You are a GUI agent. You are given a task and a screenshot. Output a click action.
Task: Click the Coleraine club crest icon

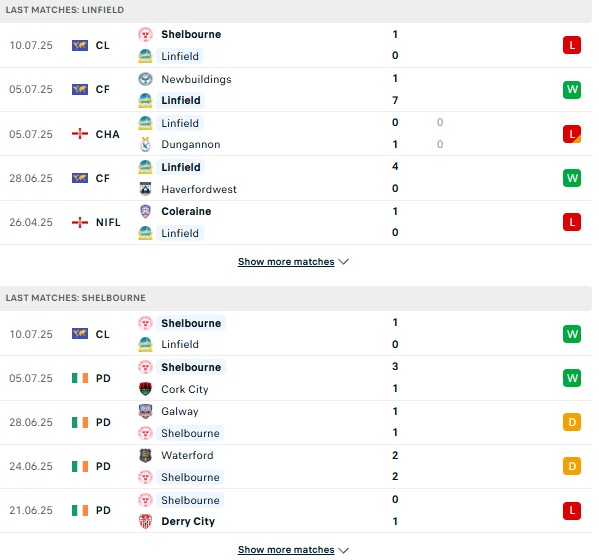[145, 211]
